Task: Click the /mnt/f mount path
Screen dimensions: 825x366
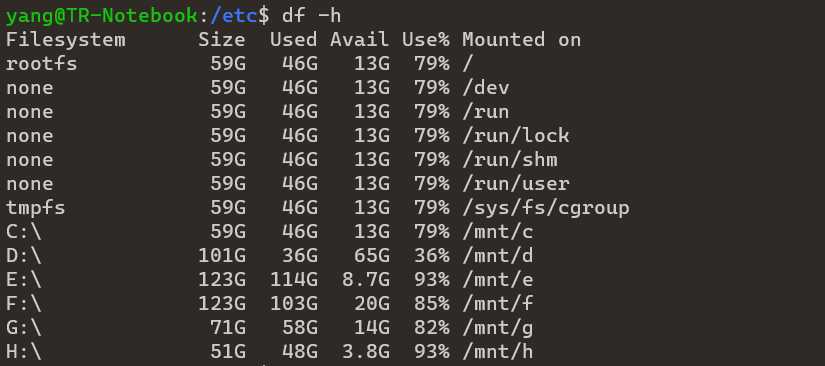Action: tap(498, 304)
